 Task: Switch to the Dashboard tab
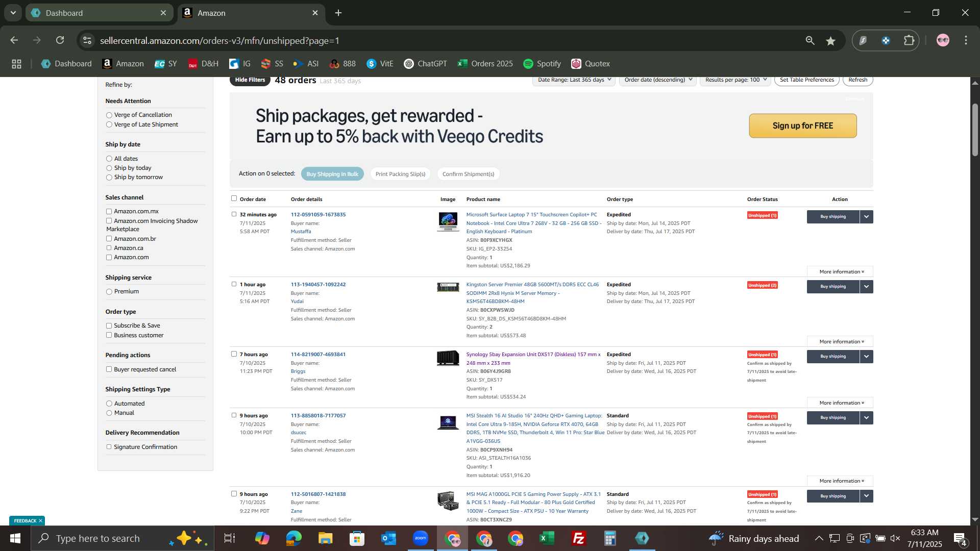tap(100, 13)
